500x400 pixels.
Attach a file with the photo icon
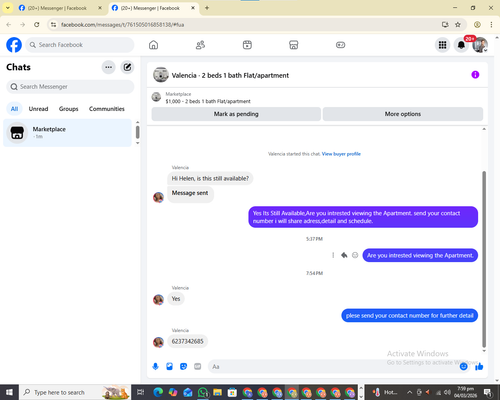(169, 367)
